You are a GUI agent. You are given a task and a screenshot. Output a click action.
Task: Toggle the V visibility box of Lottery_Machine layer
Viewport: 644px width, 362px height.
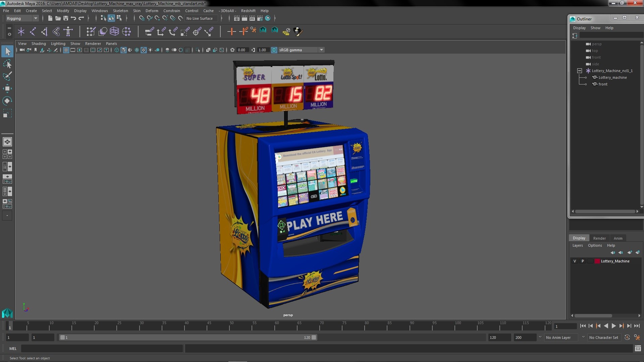(575, 261)
